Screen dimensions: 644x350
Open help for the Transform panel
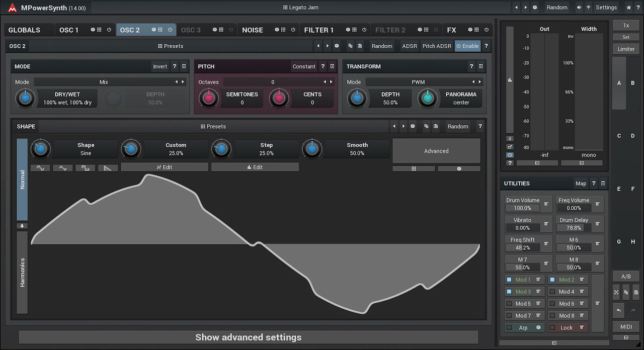[471, 66]
